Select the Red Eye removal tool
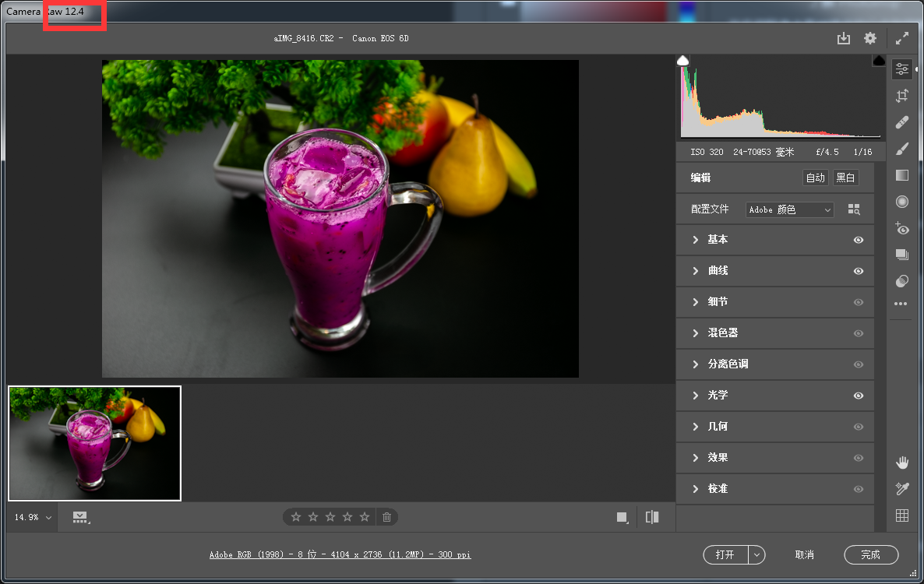Image resolution: width=924 pixels, height=584 pixels. [x=902, y=228]
